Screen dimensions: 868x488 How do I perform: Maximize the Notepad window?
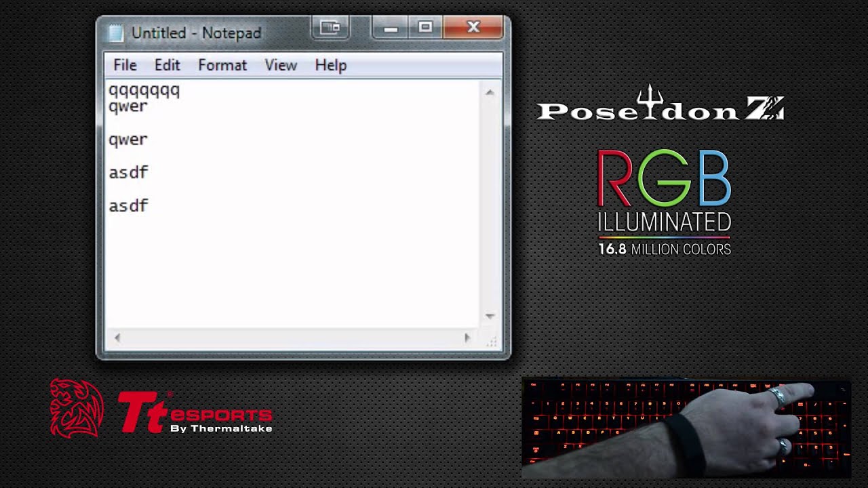[425, 27]
